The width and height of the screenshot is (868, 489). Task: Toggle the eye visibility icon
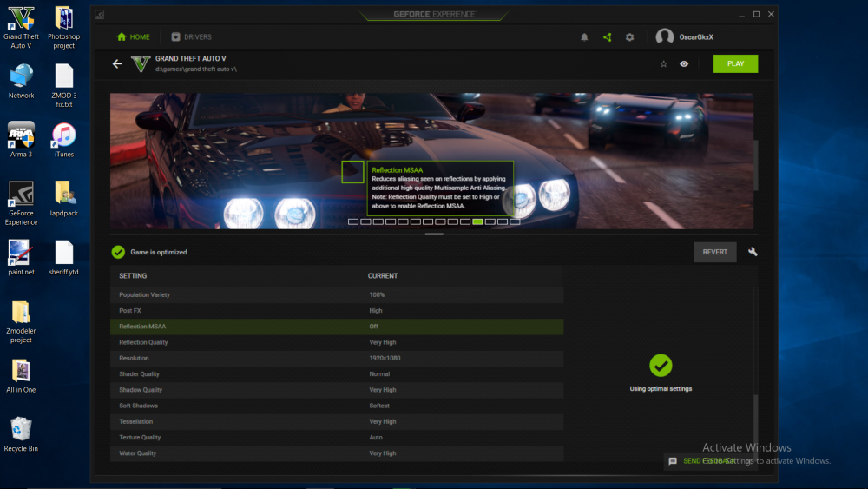(x=684, y=63)
